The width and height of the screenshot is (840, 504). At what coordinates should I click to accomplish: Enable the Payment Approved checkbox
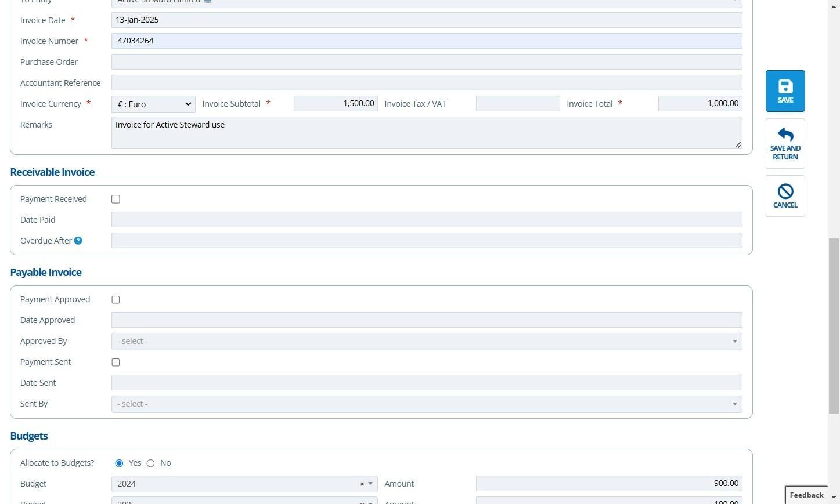pyautogui.click(x=116, y=300)
